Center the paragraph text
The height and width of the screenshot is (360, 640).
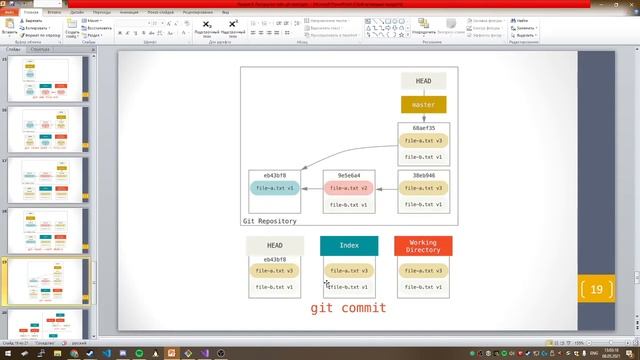tap(261, 33)
